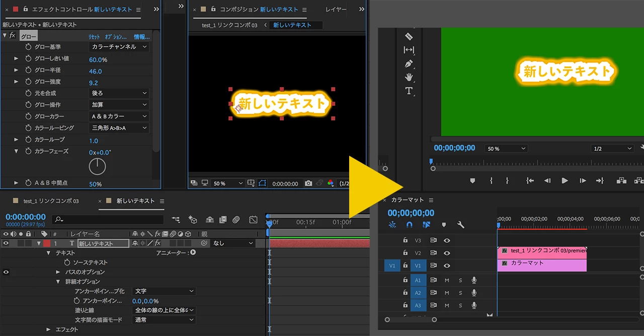Open カラールーピング dropdown 三角形 A>B>A
The width and height of the screenshot is (644, 336).
click(119, 128)
